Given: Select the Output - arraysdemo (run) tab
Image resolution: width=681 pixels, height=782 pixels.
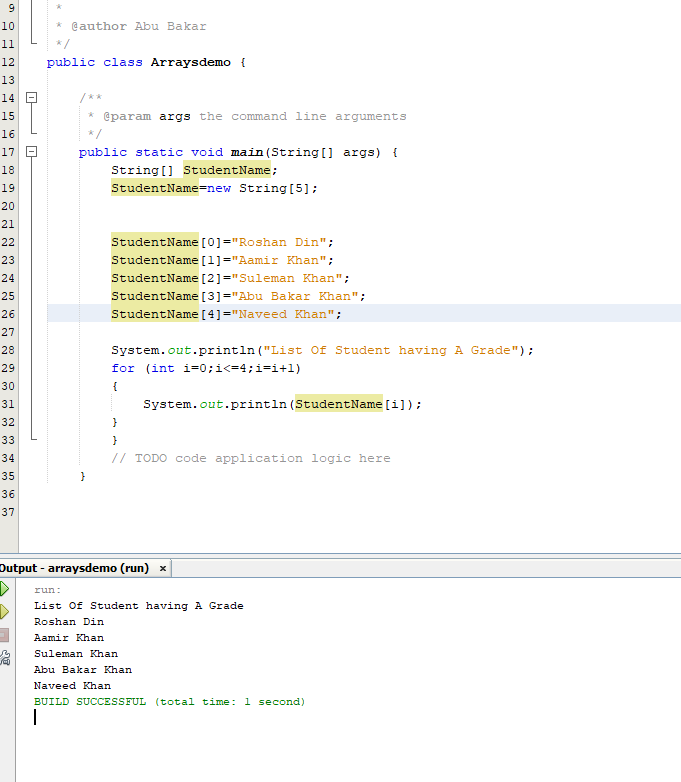Looking at the screenshot, I should point(74,569).
